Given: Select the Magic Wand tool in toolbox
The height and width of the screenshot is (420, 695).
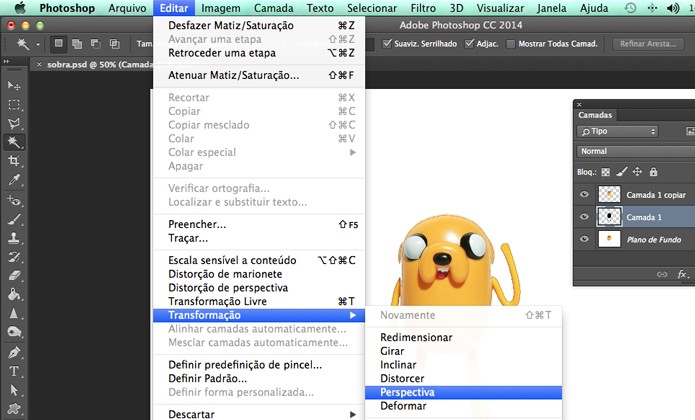Looking at the screenshot, I should pyautogui.click(x=14, y=142).
